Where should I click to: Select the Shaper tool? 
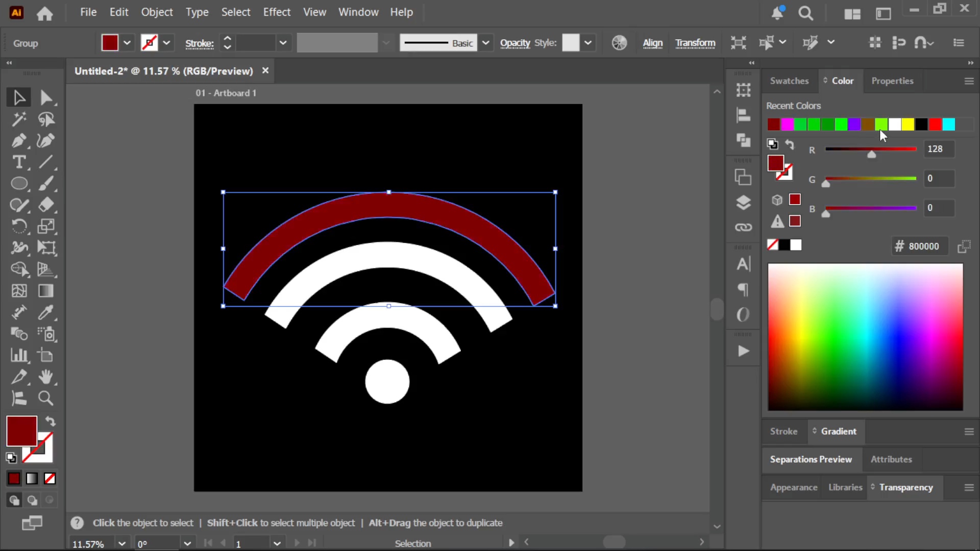coord(19,205)
